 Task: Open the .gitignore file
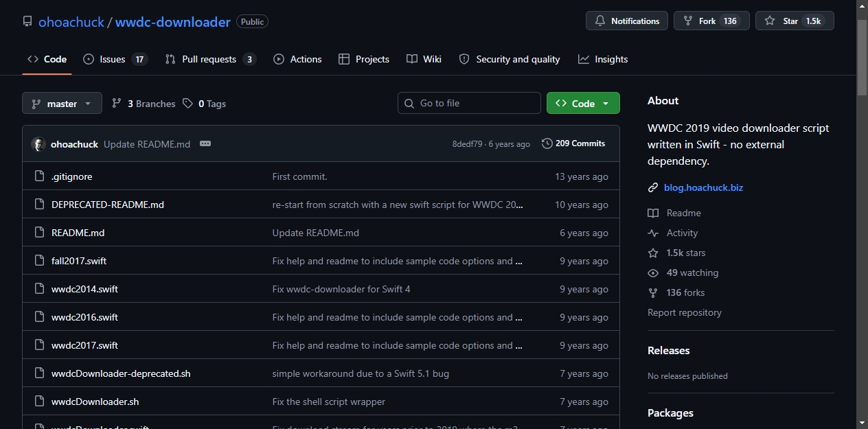tap(72, 176)
